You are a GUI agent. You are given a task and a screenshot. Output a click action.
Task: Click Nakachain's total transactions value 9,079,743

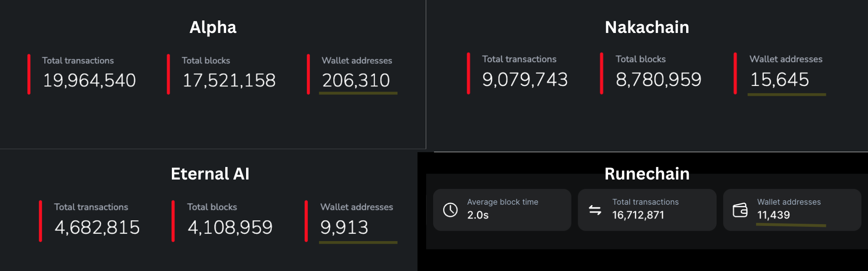coord(525,79)
